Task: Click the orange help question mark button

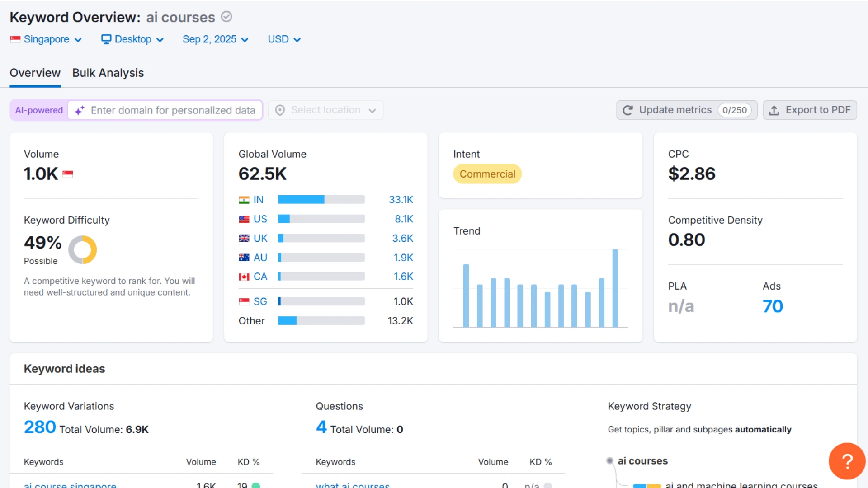Action: (847, 461)
